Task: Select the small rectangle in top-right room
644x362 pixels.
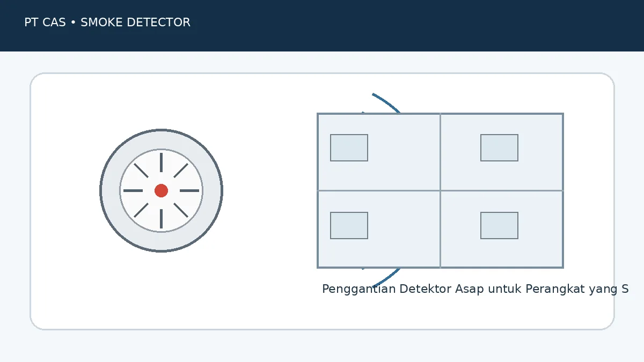Action: coord(499,147)
